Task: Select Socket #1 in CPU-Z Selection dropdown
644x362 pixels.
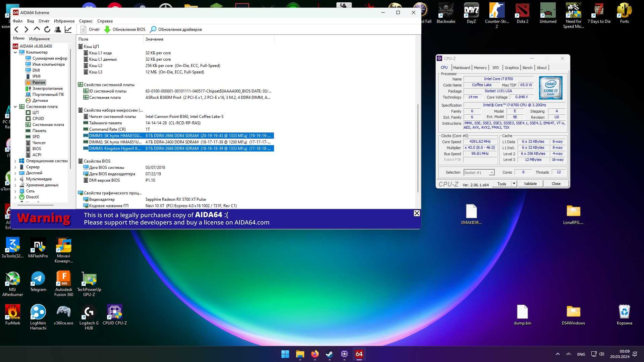Action: (479, 172)
